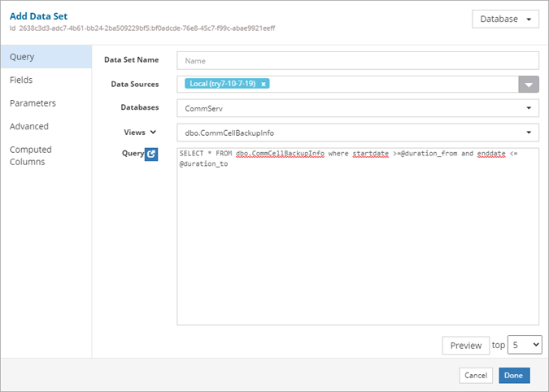Click the Data Set Name field

click(358, 60)
